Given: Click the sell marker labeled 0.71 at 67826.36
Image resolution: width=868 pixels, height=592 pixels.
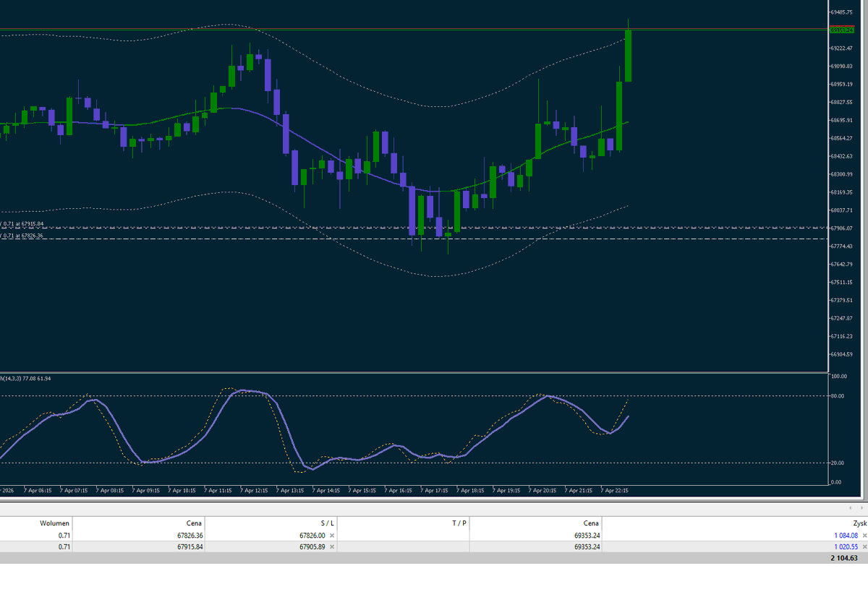Looking at the screenshot, I should pos(22,235).
